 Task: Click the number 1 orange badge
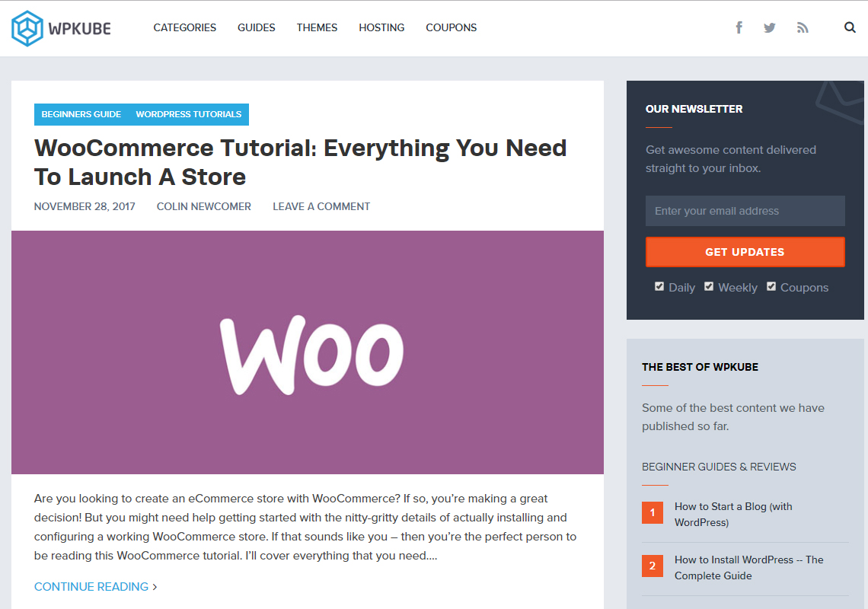(653, 512)
